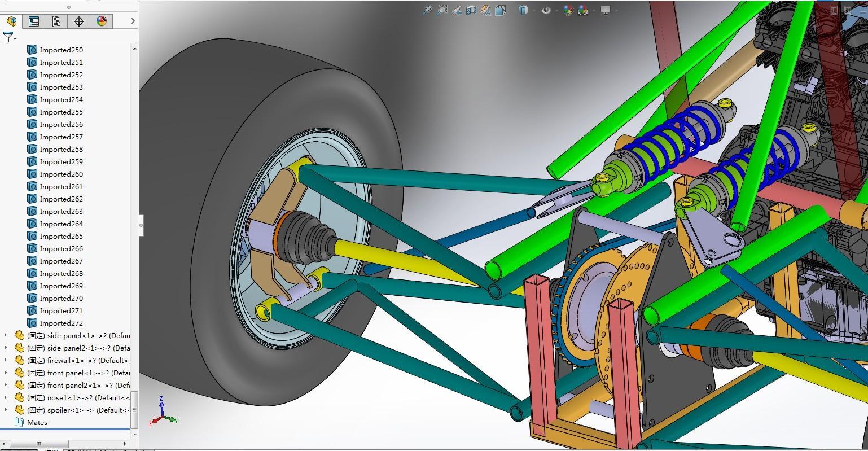Open the DisplayManager color sphere tab
Screen dimensions: 868x451
point(102,21)
